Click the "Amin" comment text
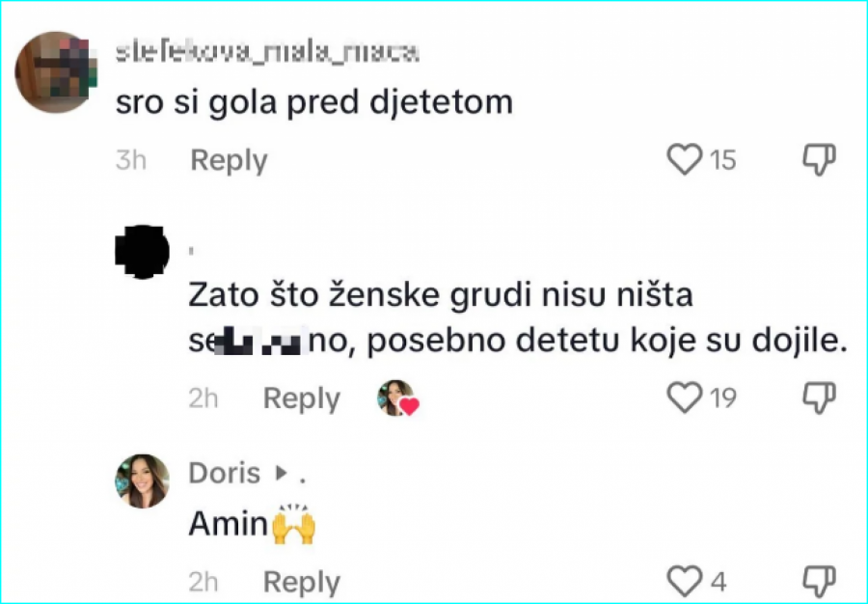The height and width of the screenshot is (604, 868). (x=228, y=523)
